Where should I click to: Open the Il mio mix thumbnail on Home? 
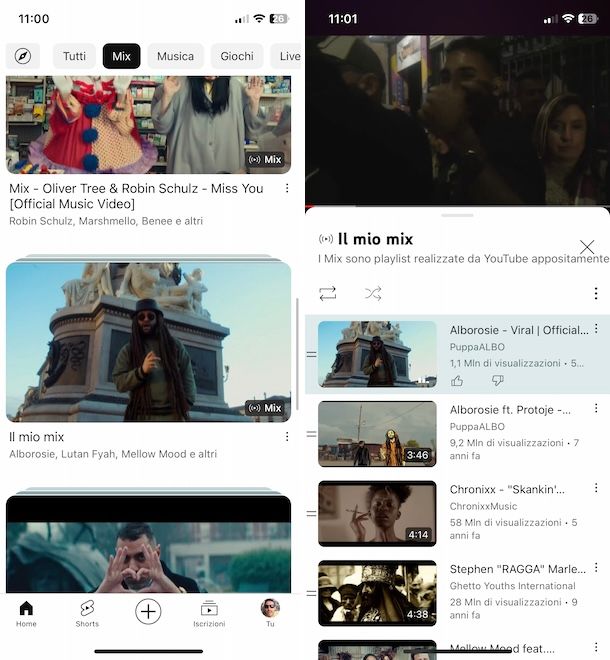(148, 342)
